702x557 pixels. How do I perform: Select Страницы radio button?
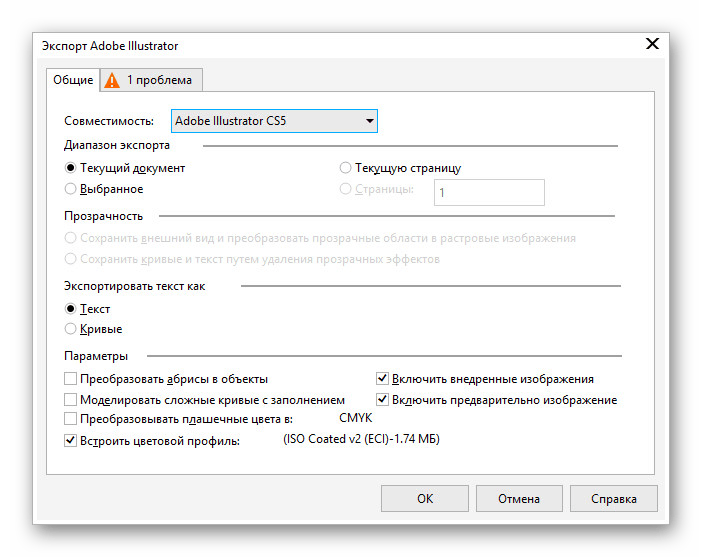345,189
